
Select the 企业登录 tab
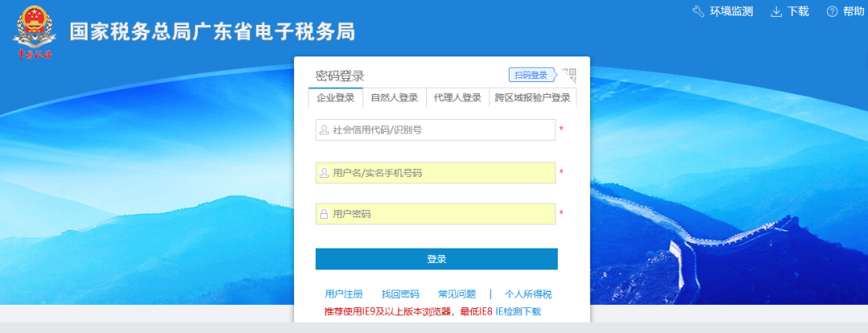(x=335, y=97)
